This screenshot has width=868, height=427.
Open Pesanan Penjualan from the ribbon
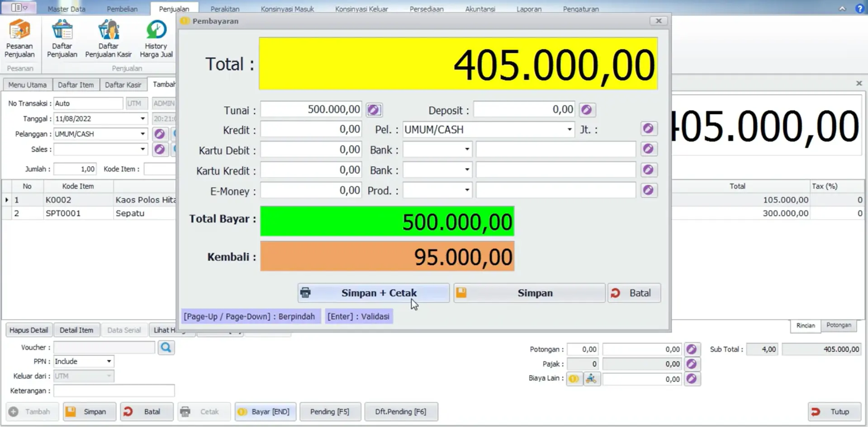[x=19, y=38]
